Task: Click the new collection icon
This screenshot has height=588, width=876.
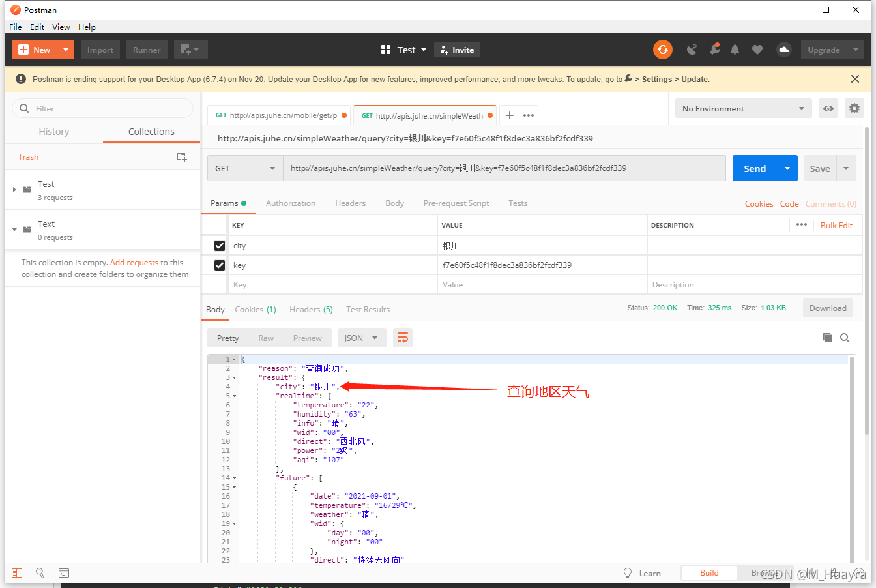Action: coord(182,157)
